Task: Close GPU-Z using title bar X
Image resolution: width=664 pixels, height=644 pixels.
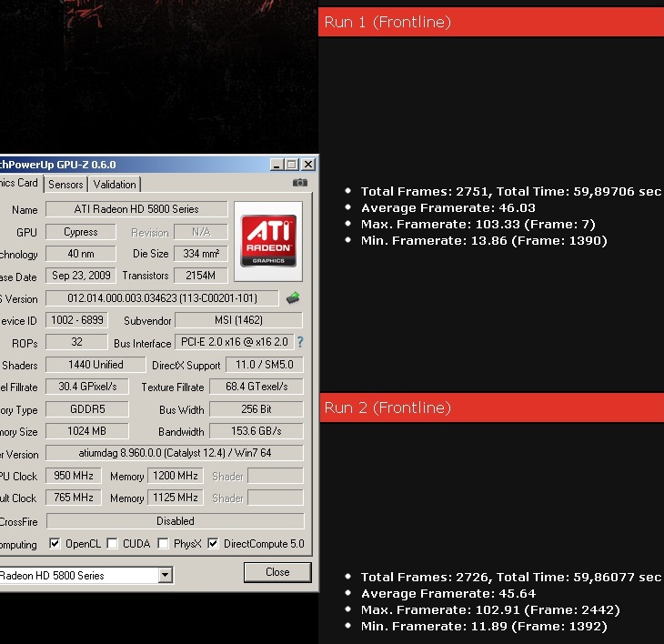Action: (x=307, y=165)
